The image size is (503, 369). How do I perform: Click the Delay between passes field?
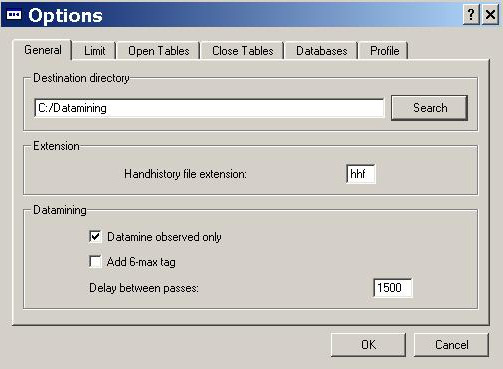click(x=392, y=288)
